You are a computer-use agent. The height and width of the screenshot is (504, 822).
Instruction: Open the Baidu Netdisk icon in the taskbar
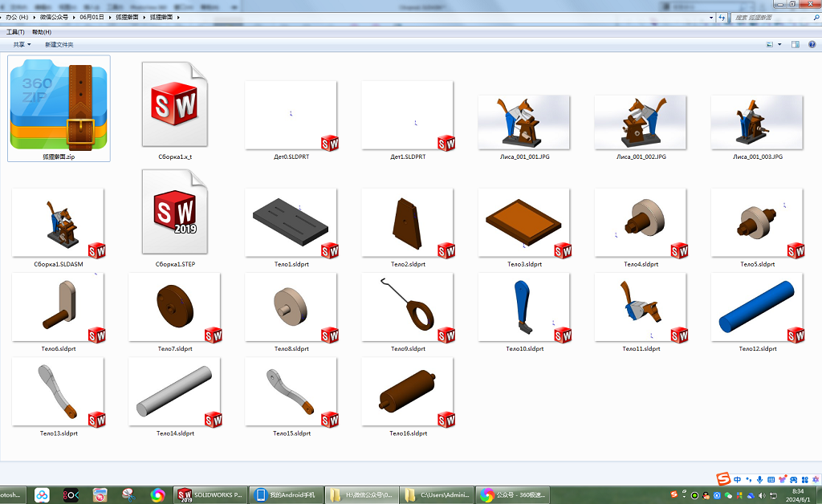pyautogui.click(x=42, y=494)
